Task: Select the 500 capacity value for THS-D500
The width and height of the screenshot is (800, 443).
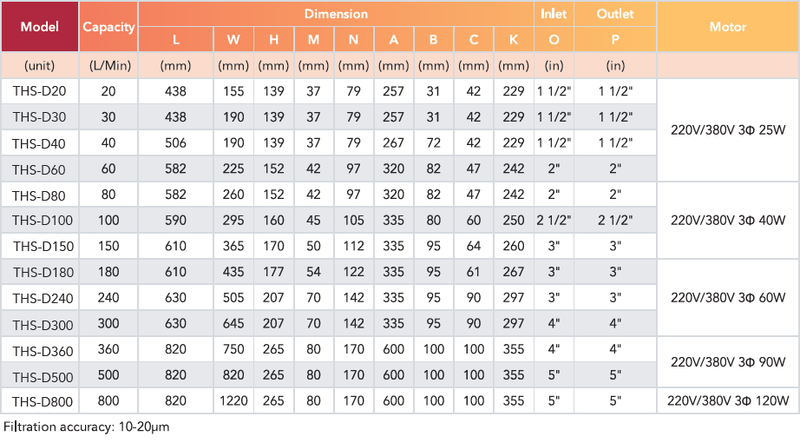Action: click(108, 375)
